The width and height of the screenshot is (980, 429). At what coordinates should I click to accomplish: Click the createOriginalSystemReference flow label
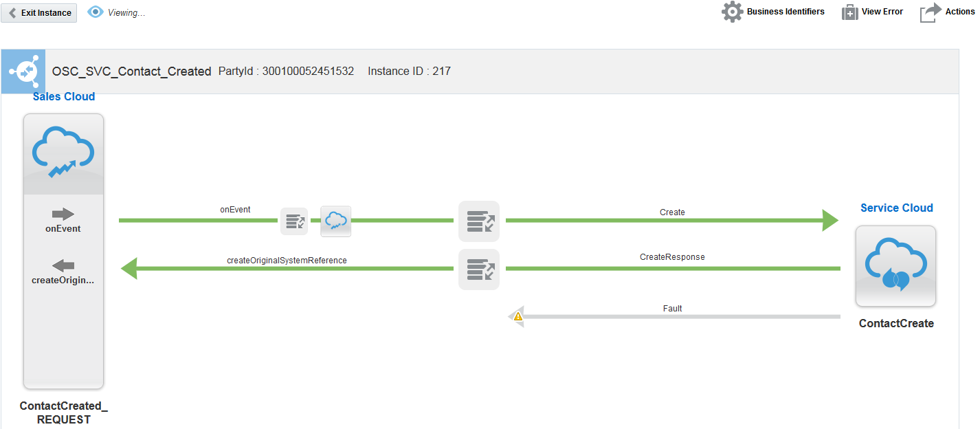[x=287, y=261]
